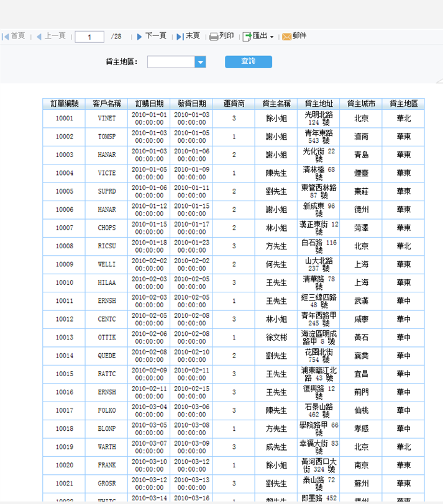Go to next page (下一頁) arrow
The height and width of the screenshot is (504, 443).
click(x=140, y=37)
